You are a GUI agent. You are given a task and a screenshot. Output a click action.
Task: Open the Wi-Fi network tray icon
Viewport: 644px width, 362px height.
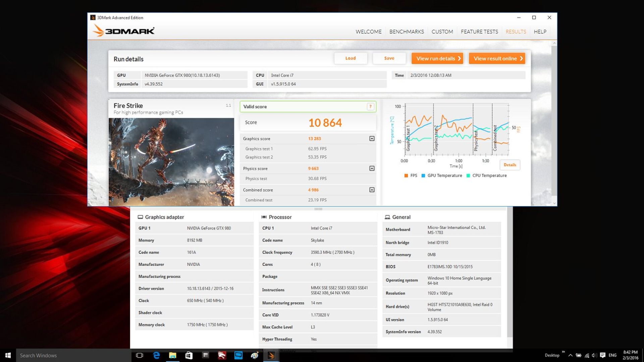587,355
